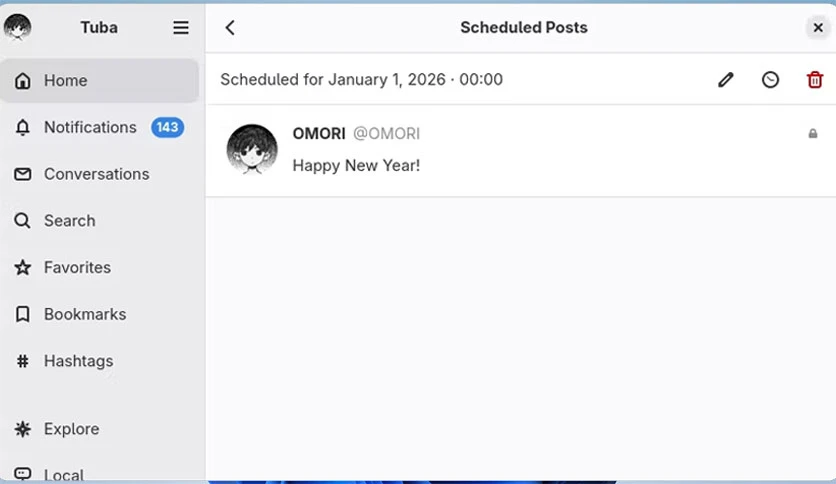Screen dimensions: 836x484
Task: Open the @OMORI handle link
Action: 387,133
